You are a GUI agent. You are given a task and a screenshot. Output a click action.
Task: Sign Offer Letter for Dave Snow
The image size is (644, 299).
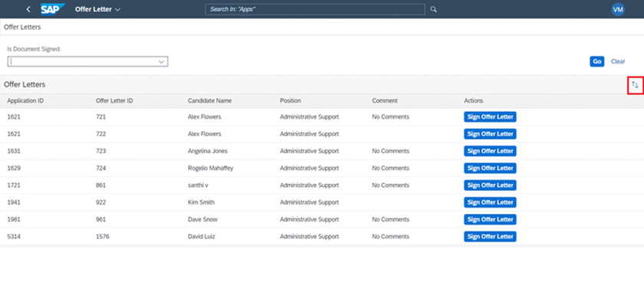coord(490,220)
